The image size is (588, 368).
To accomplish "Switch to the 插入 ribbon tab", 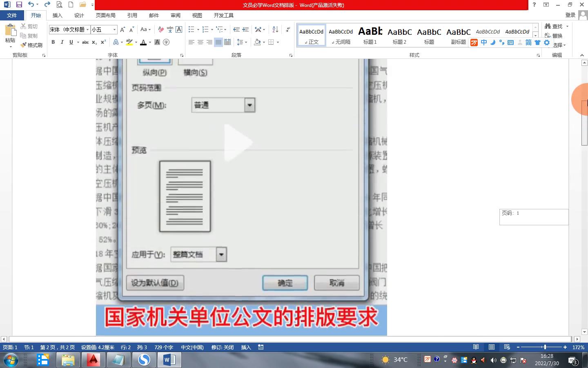I will point(57,15).
